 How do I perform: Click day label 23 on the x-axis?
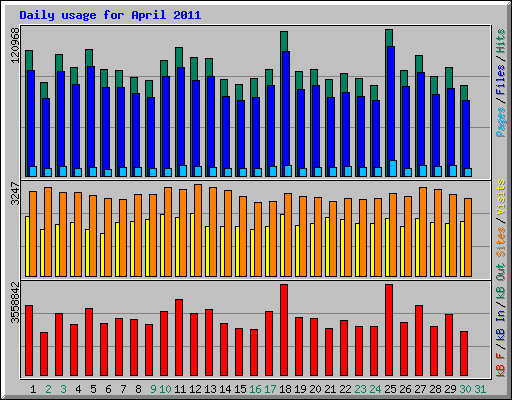coord(360,389)
